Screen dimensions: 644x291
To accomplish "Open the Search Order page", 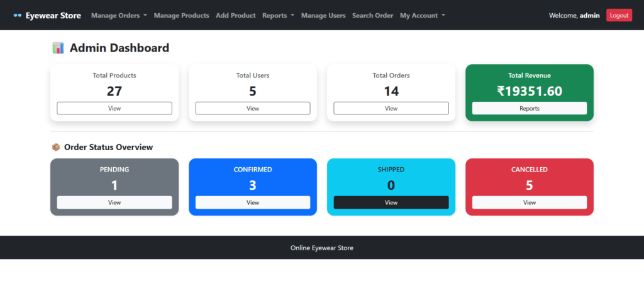I will pyautogui.click(x=372, y=16).
